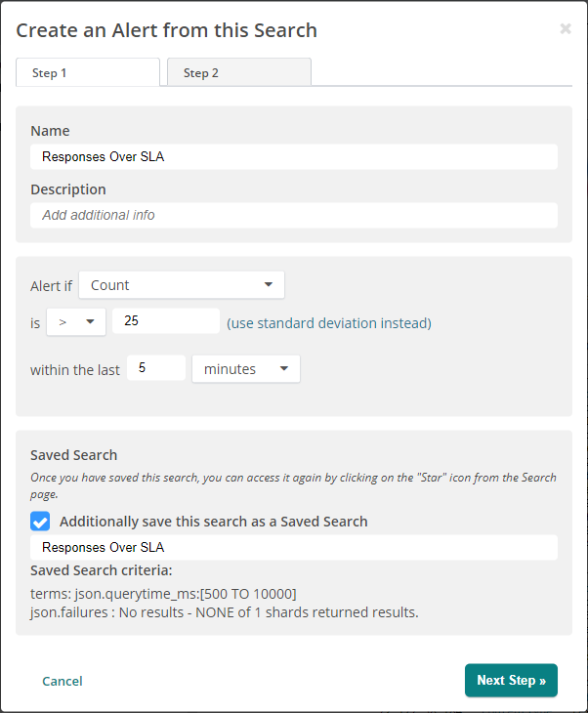Open the minutes time unit dropdown
This screenshot has width=588, height=713.
(246, 369)
